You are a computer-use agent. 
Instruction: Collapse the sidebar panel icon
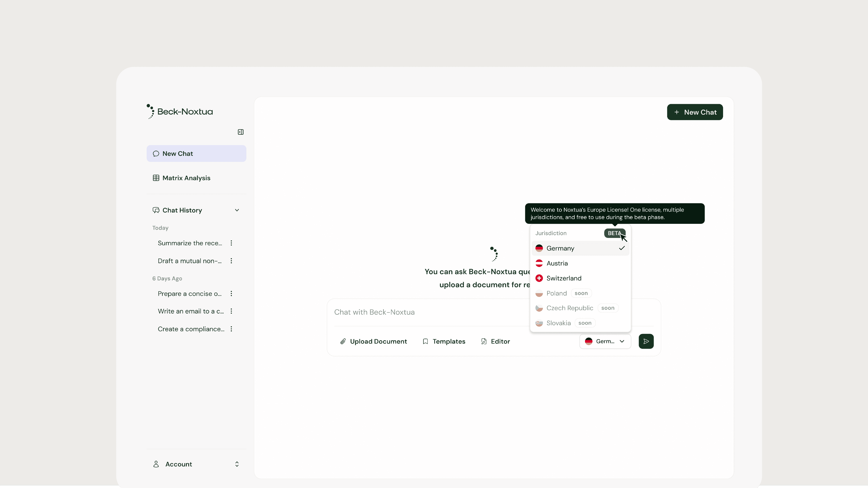click(241, 132)
